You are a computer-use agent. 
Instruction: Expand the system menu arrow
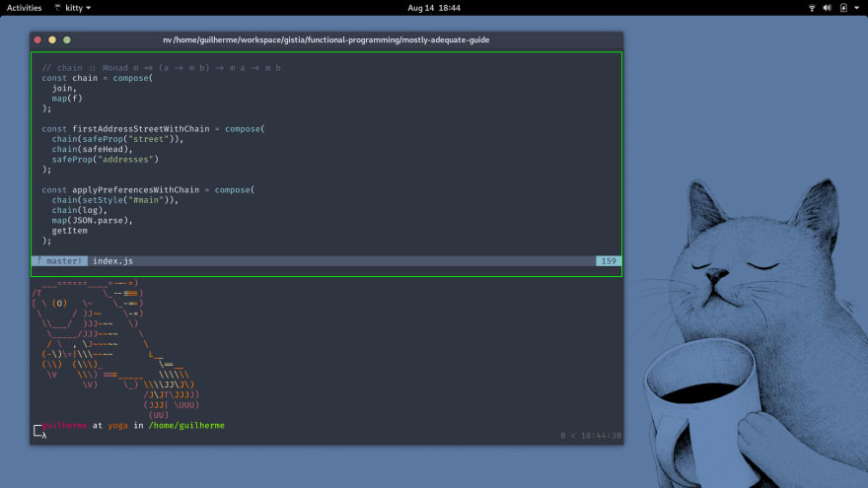pos(856,8)
